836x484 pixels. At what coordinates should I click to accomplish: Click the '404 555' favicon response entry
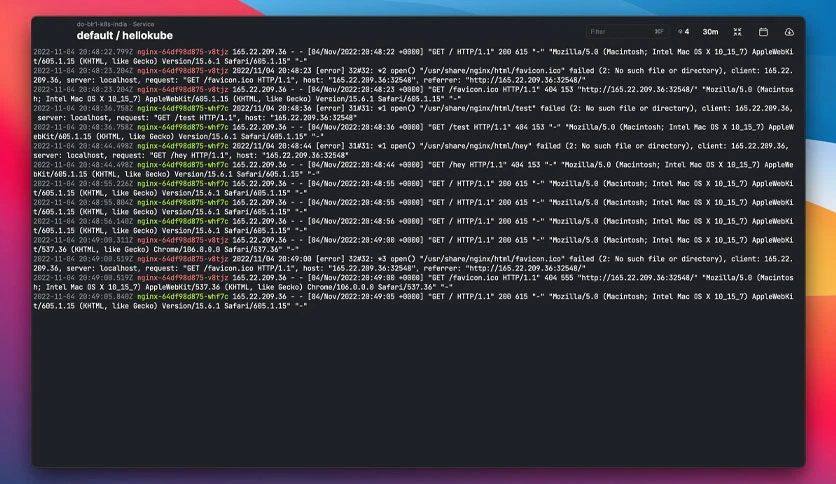(x=558, y=278)
